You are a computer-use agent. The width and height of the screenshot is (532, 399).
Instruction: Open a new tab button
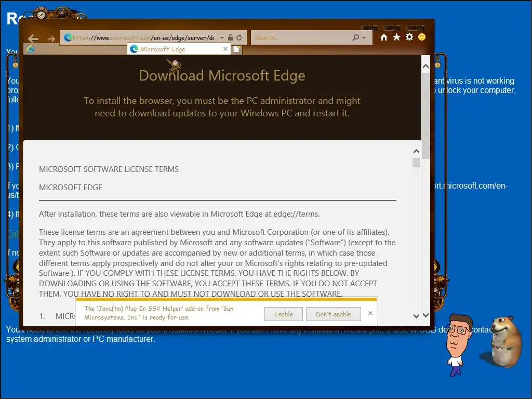point(237,49)
